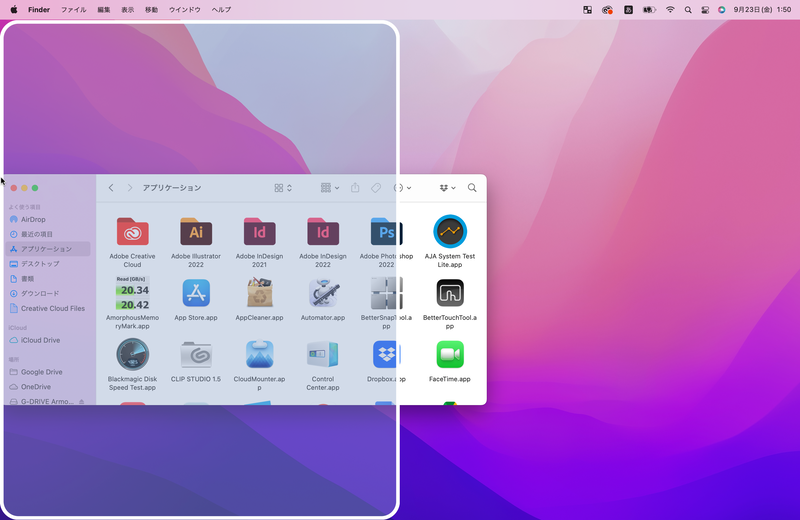The height and width of the screenshot is (520, 800).
Task: Select デスクトップ in sidebar
Action: [x=48, y=264]
